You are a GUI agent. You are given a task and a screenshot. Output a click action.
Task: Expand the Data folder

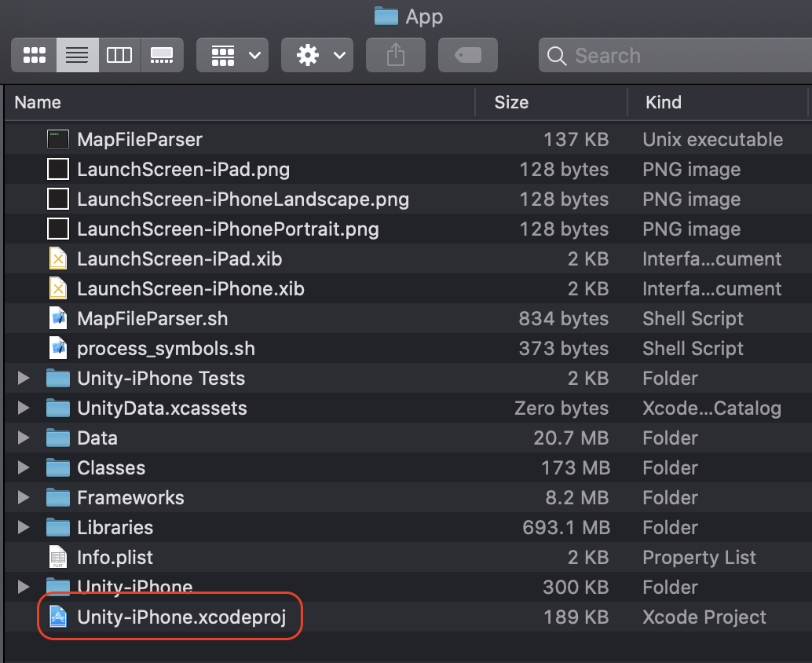pos(24,438)
